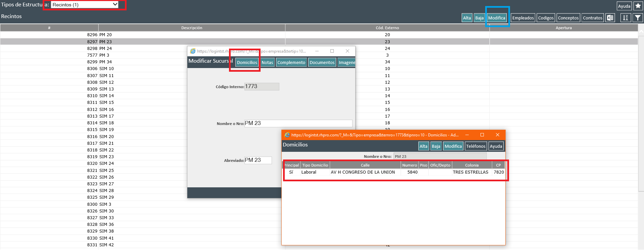
Task: Maximize the Modificar Sucursal window
Action: 332,51
